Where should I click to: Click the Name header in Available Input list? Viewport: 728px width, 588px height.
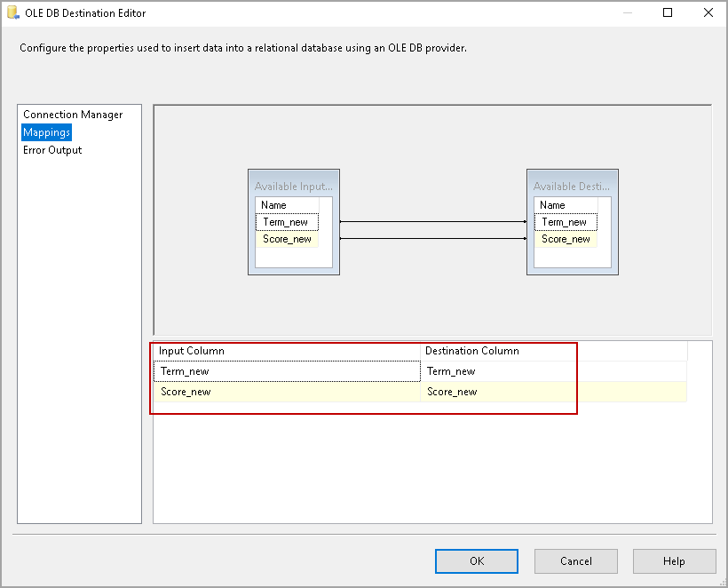(x=286, y=205)
